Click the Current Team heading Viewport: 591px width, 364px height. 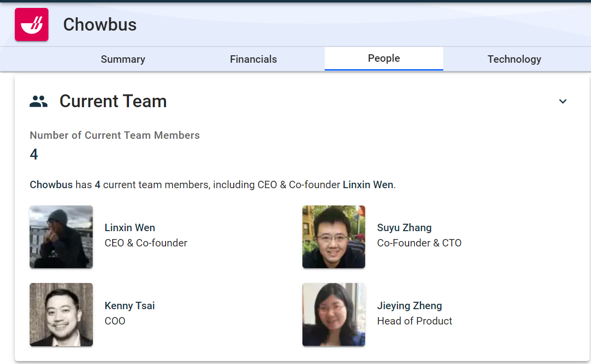click(x=113, y=102)
